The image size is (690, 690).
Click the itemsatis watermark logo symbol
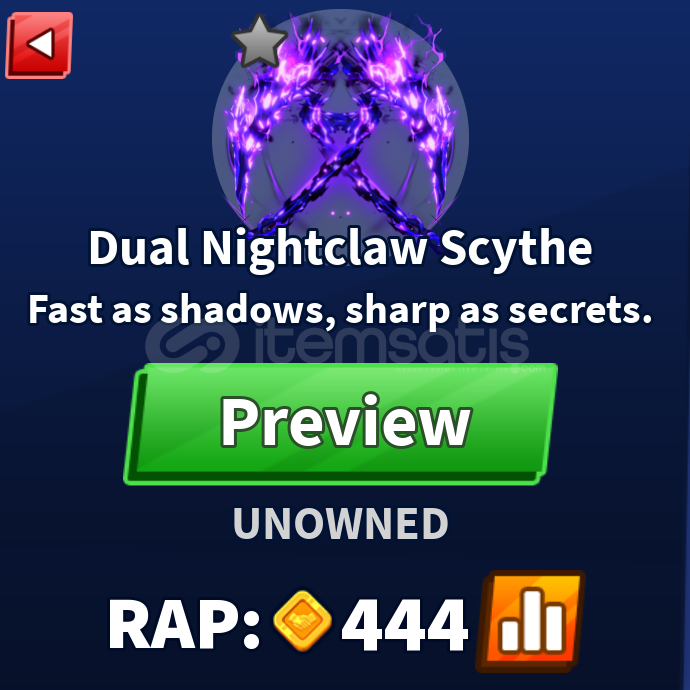pyautogui.click(x=192, y=346)
